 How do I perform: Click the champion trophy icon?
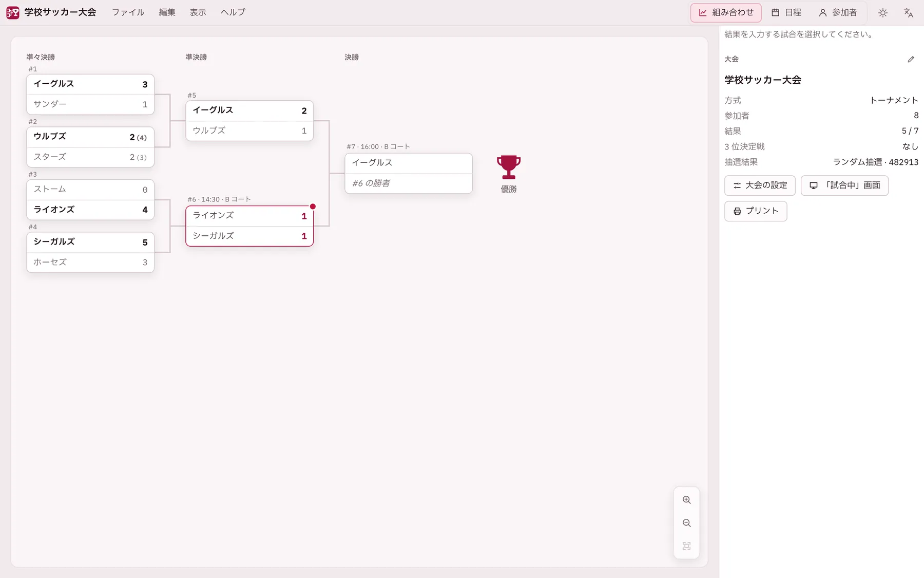(509, 167)
